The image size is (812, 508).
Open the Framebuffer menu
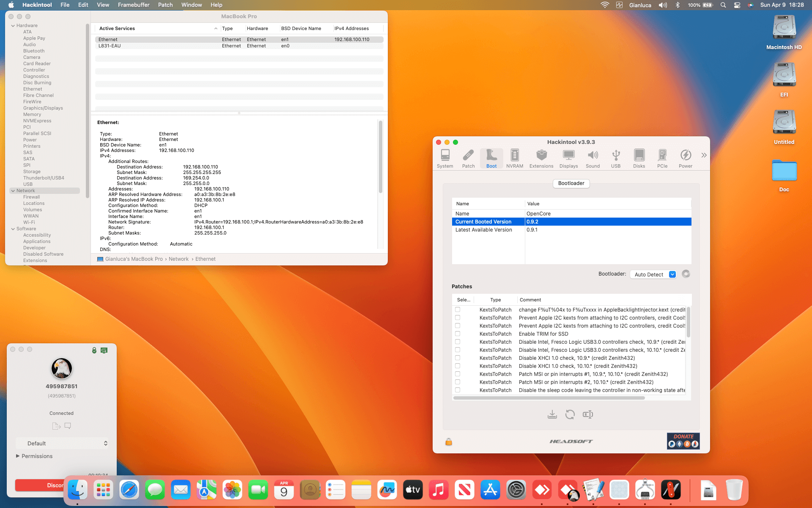coord(134,5)
